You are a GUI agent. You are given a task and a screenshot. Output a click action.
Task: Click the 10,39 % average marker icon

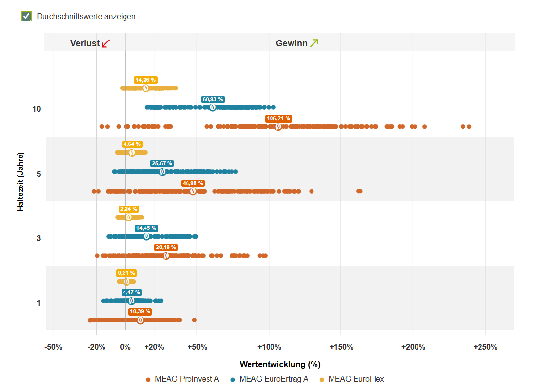coord(140,320)
